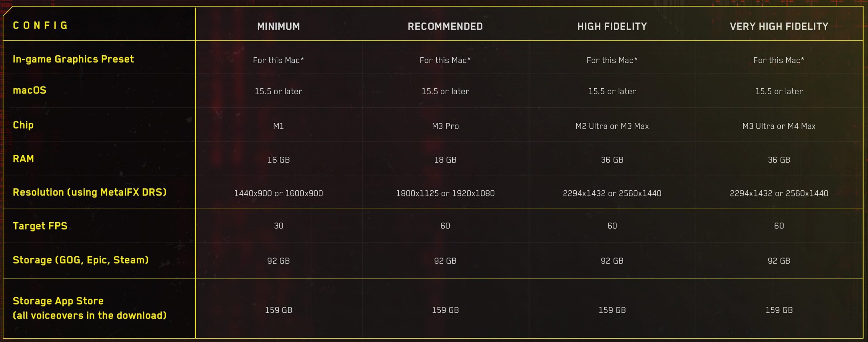
Task: Click the M3 Pro chip cell
Action: pyautogui.click(x=445, y=126)
